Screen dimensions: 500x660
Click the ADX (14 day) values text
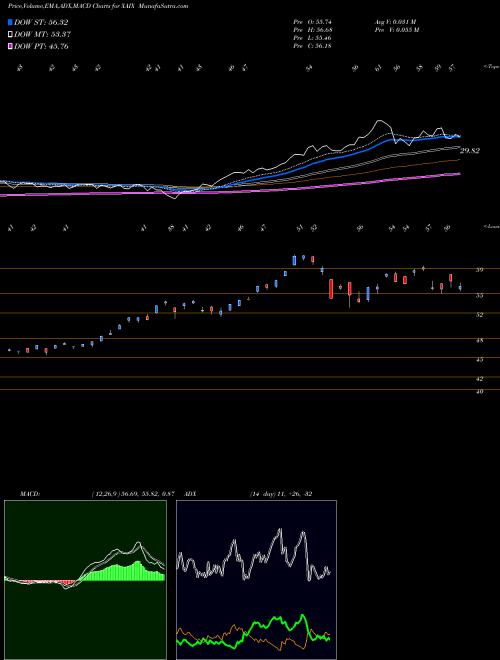(x=281, y=494)
